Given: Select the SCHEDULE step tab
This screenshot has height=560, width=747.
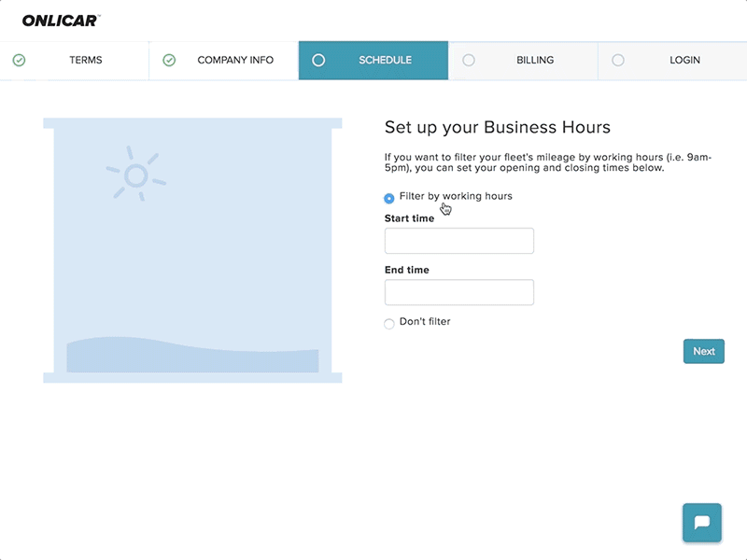Looking at the screenshot, I should (x=373, y=61).
